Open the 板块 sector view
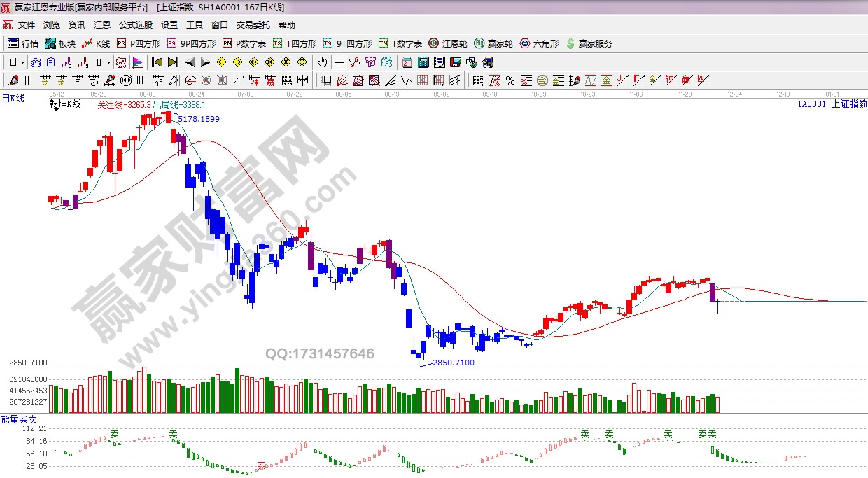 (60, 43)
